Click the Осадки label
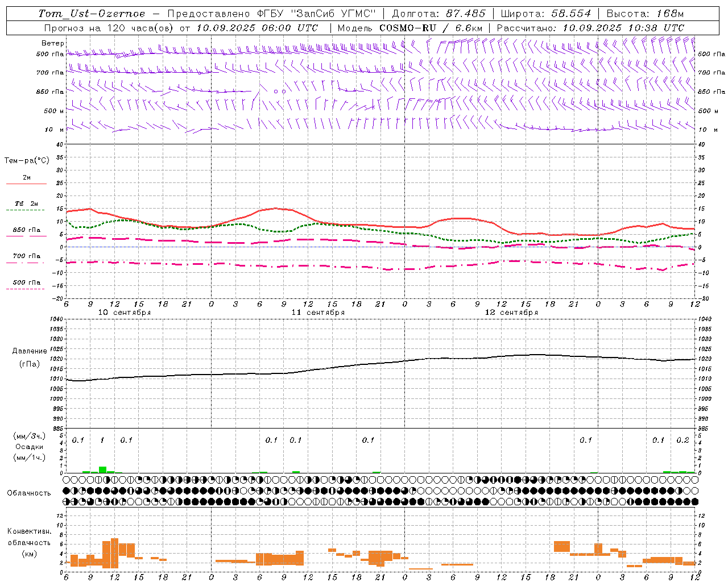This screenshot has width=728, height=582. [x=30, y=447]
